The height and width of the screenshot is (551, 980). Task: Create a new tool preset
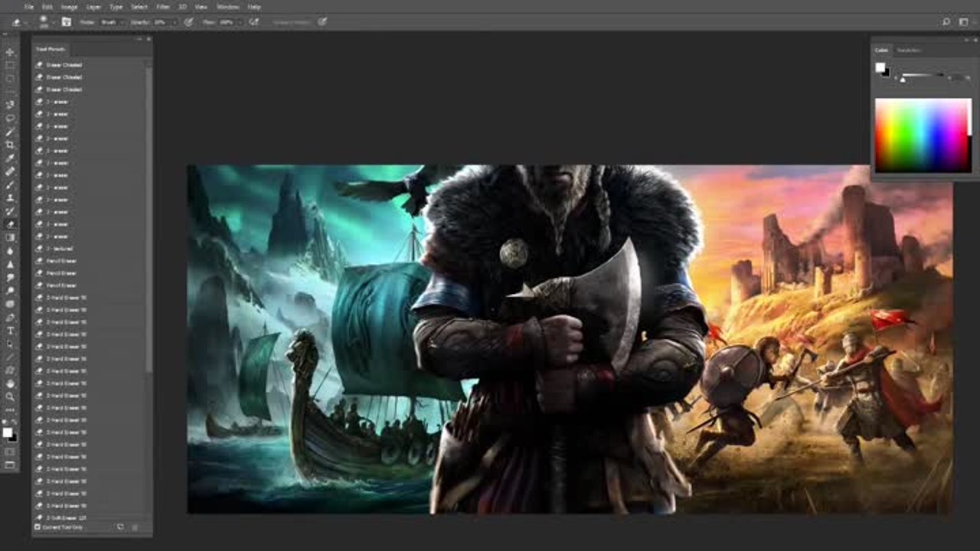click(120, 527)
